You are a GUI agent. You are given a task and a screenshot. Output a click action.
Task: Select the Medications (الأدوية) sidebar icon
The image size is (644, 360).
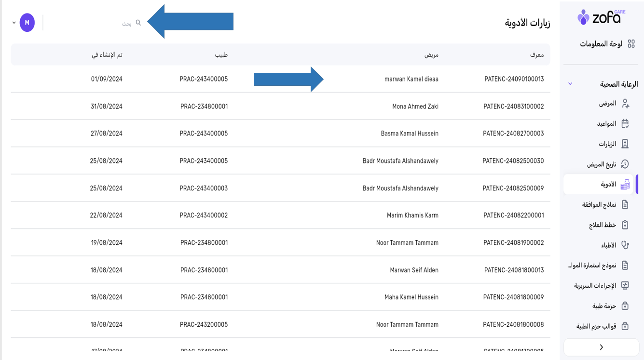click(625, 185)
